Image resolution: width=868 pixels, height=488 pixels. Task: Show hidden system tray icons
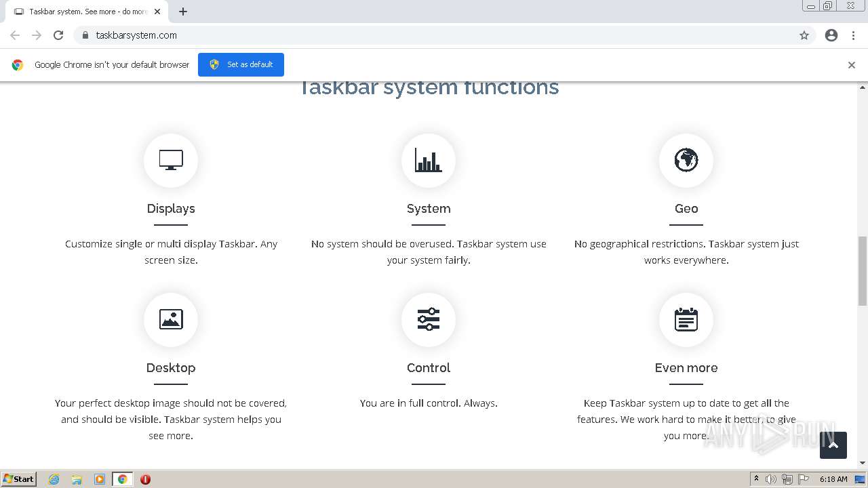[756, 479]
